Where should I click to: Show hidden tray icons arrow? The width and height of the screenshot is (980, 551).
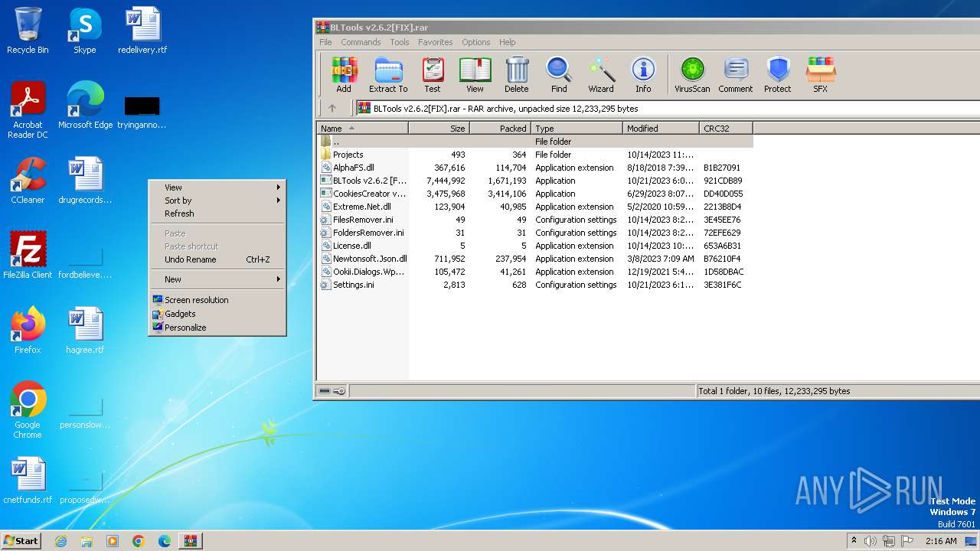click(x=854, y=541)
